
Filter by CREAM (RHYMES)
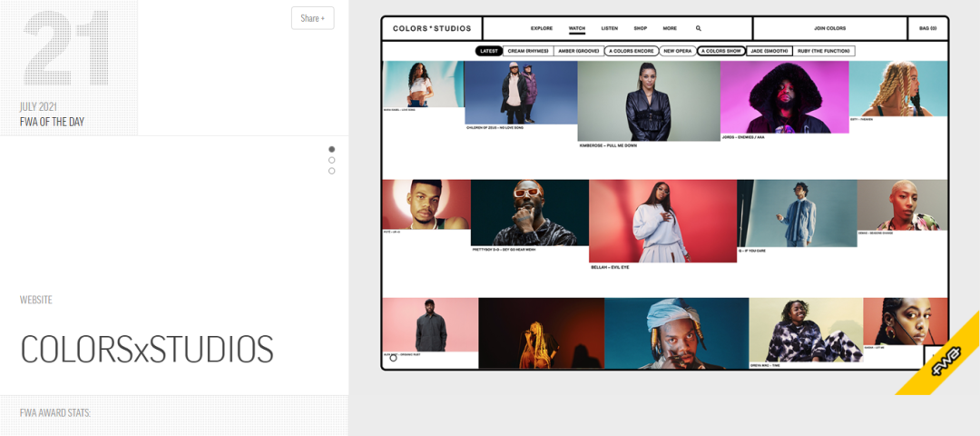pyautogui.click(x=527, y=51)
